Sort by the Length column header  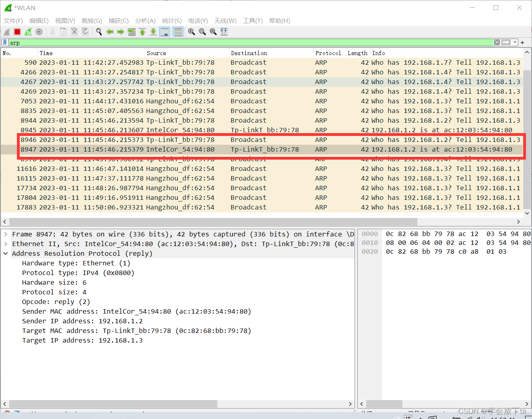pyautogui.click(x=358, y=53)
